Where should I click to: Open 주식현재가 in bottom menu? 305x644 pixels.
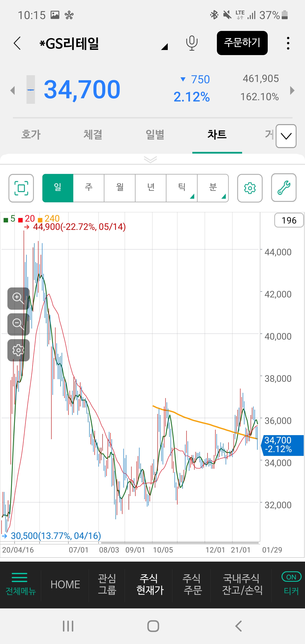[150, 584]
